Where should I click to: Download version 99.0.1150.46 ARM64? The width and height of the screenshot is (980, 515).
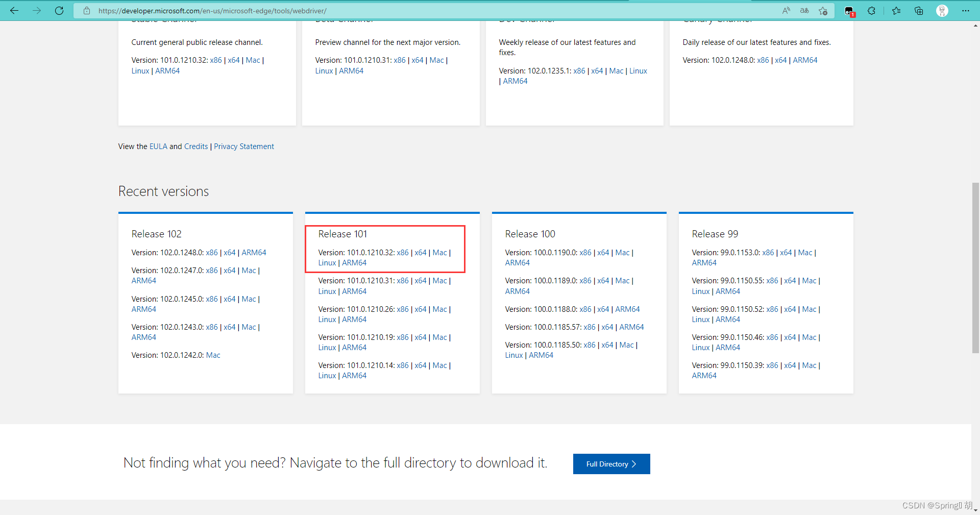tap(728, 348)
